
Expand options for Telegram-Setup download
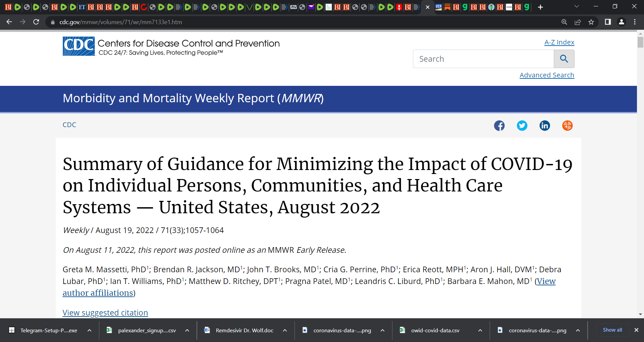pyautogui.click(x=90, y=330)
